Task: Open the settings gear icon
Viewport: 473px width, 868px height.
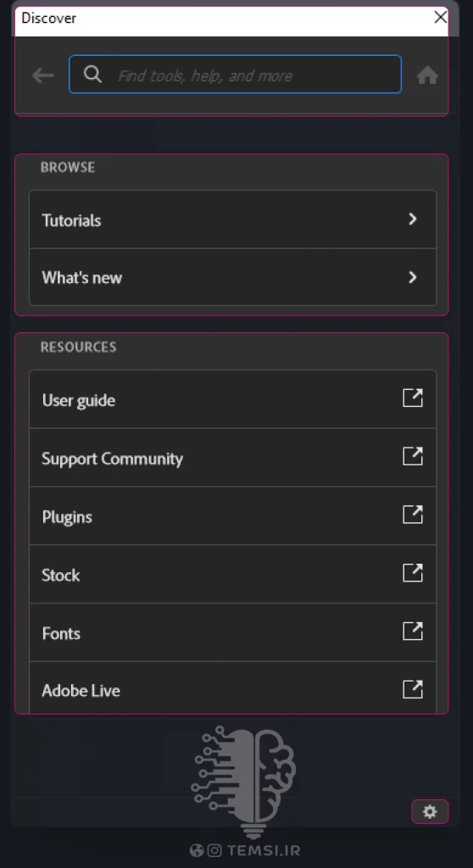Action: coord(430,811)
